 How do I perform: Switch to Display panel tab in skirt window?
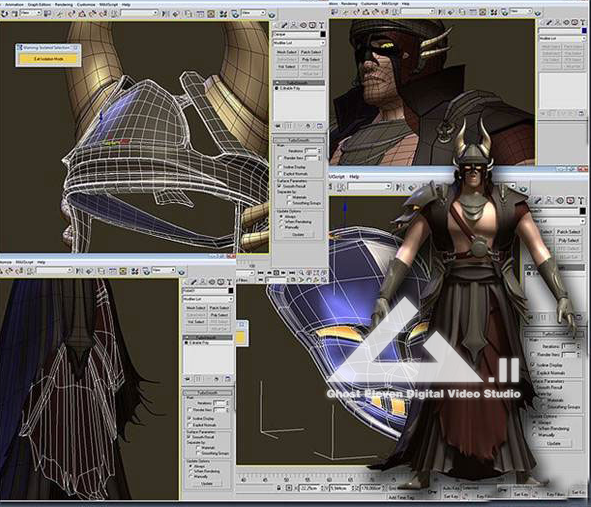pos(220,282)
